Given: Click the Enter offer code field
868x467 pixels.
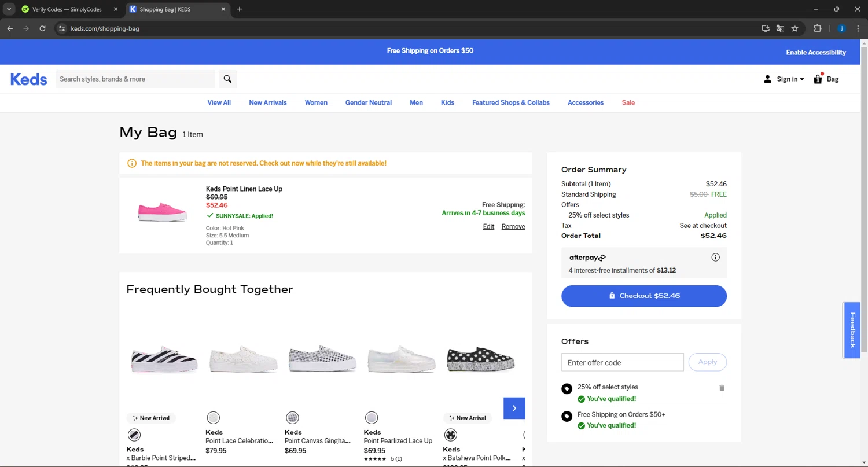Looking at the screenshot, I should [623, 362].
